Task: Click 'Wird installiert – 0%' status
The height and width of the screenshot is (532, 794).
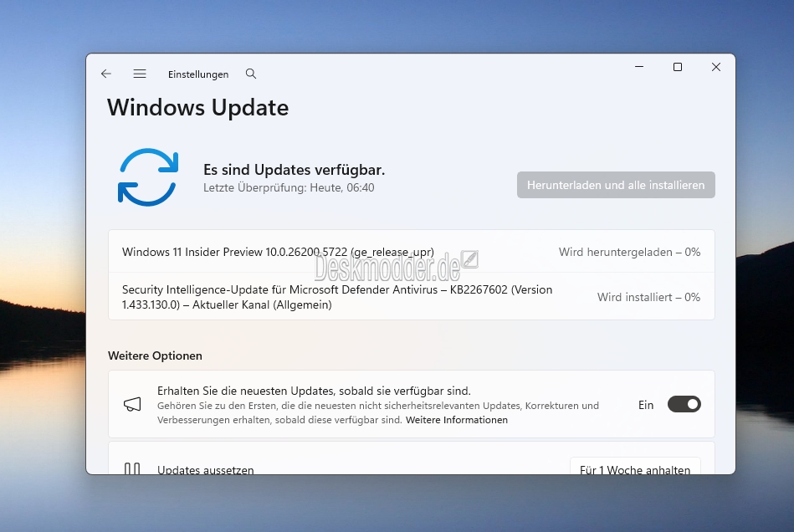Action: (x=648, y=297)
